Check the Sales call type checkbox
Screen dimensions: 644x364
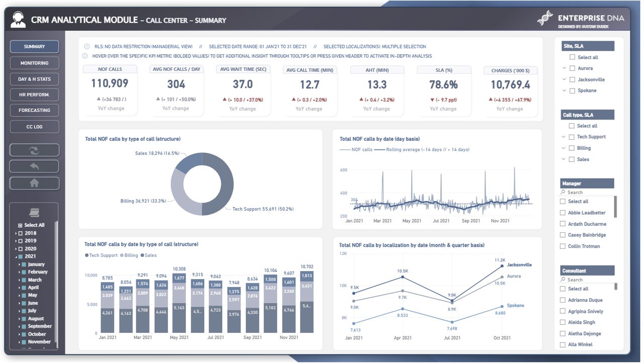click(572, 159)
